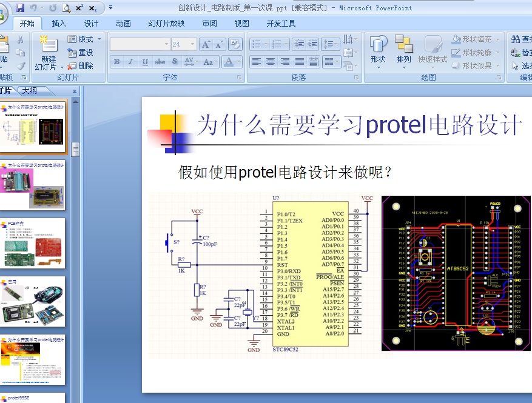This screenshot has height=403, width=532.
Task: Select the PCB种类 slide thumbnail
Action: click(x=32, y=244)
